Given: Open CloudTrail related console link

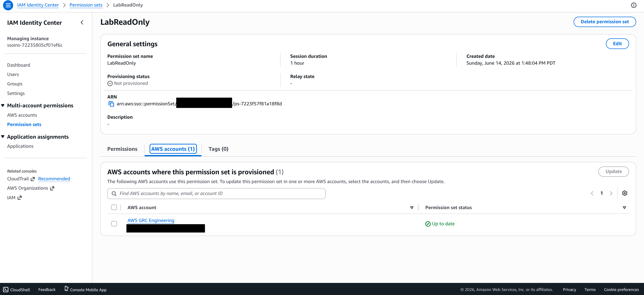Looking at the screenshot, I should pyautogui.click(x=21, y=179).
